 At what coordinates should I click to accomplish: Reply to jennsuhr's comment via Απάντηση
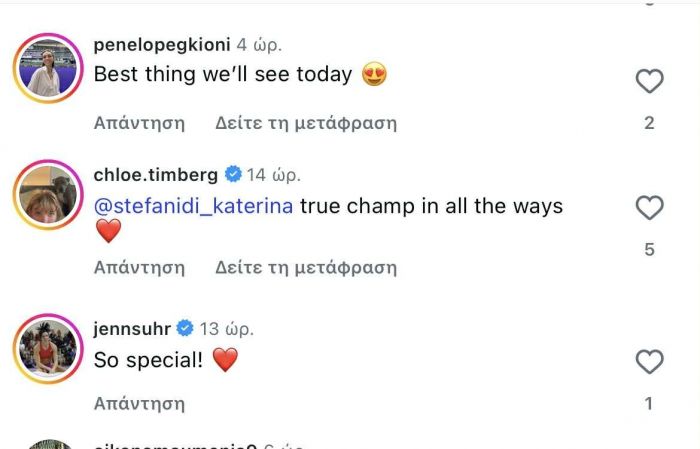139,404
